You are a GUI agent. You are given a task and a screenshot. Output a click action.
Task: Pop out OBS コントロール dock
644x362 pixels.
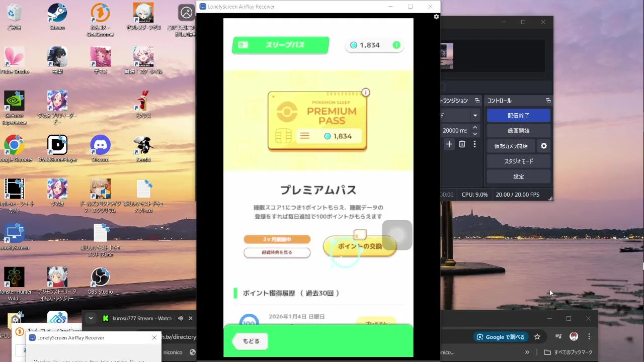[548, 101]
